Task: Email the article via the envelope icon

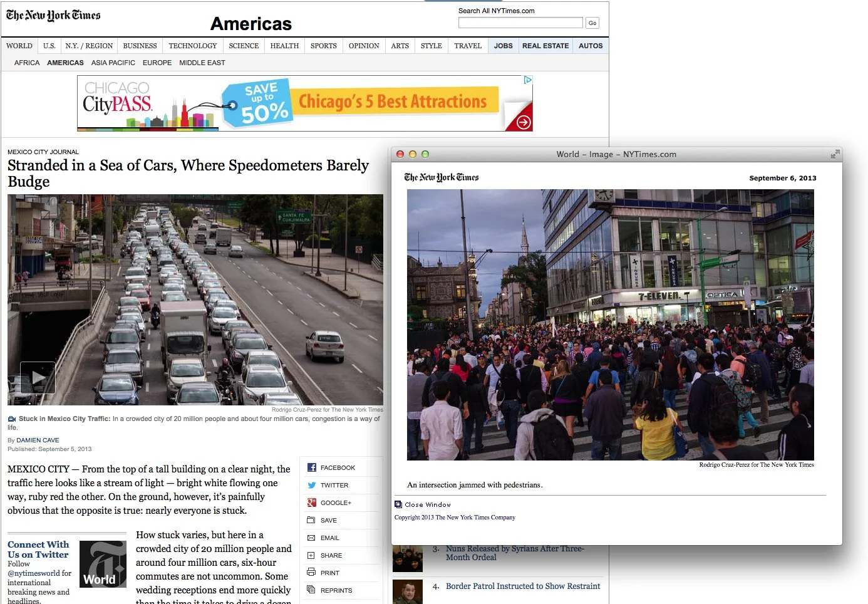Action: click(311, 537)
